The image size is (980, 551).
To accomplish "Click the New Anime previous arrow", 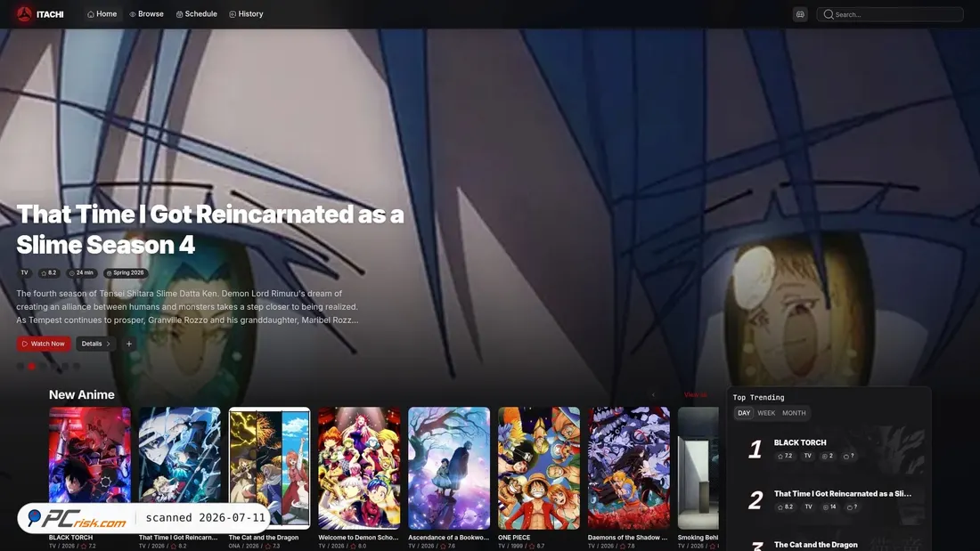I will tap(653, 395).
